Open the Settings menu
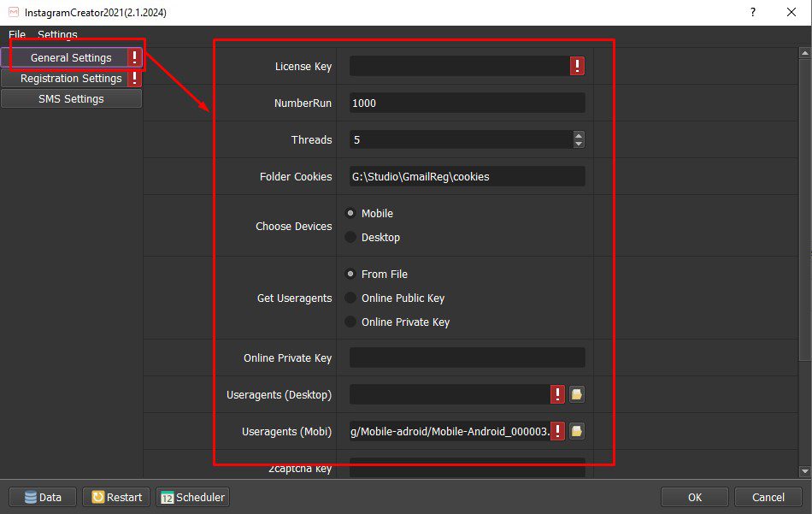Viewport: 812px width, 514px height. click(x=57, y=35)
